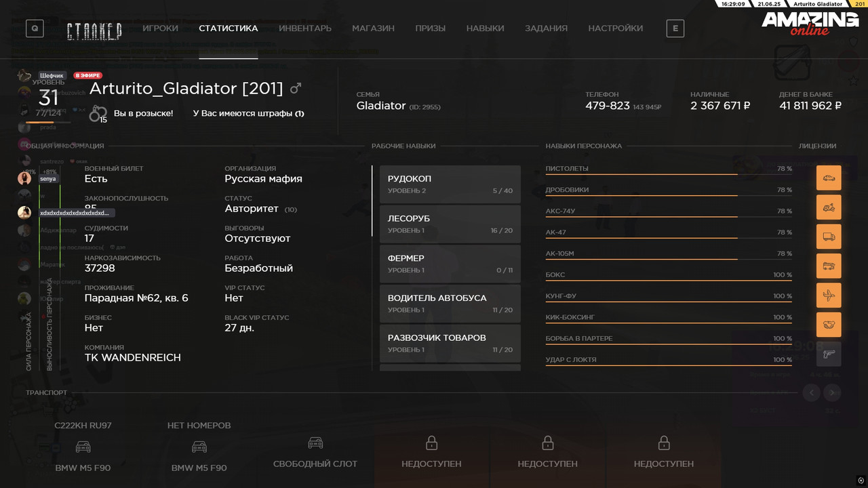This screenshot has height=488, width=868.
Task: Click the free slot car icon
Action: pos(315,443)
